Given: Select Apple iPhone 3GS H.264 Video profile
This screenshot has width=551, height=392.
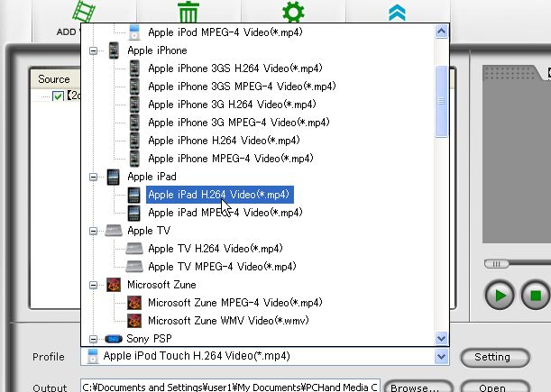Looking at the screenshot, I should pyautogui.click(x=235, y=68).
